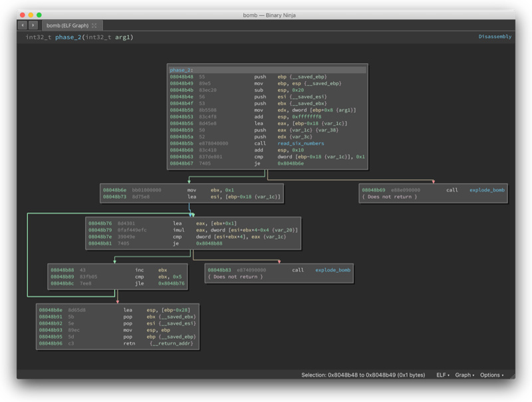Screen dimensions: 532x402
Task: Open the ELF dropdown in status bar
Action: point(443,375)
